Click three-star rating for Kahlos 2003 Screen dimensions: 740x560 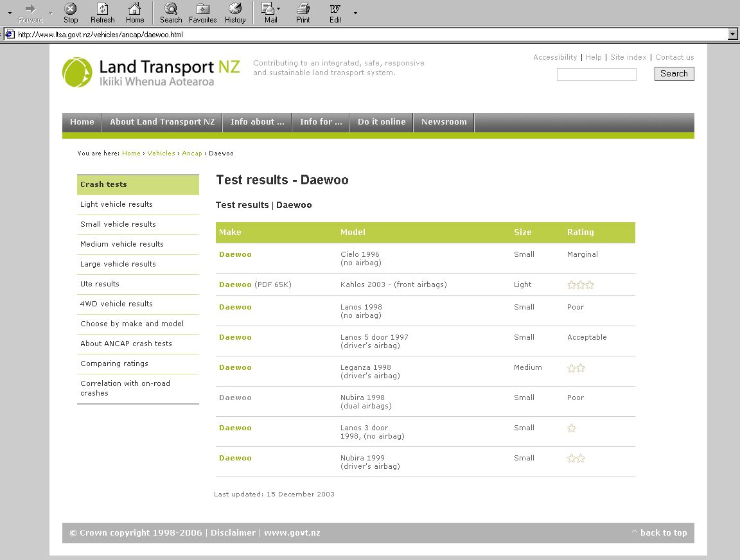(581, 285)
